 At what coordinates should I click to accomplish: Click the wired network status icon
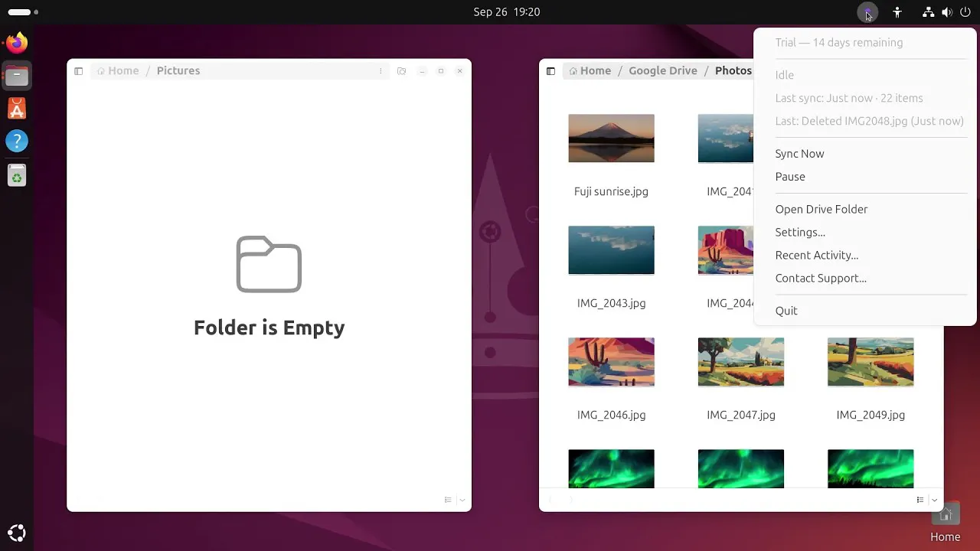click(928, 12)
